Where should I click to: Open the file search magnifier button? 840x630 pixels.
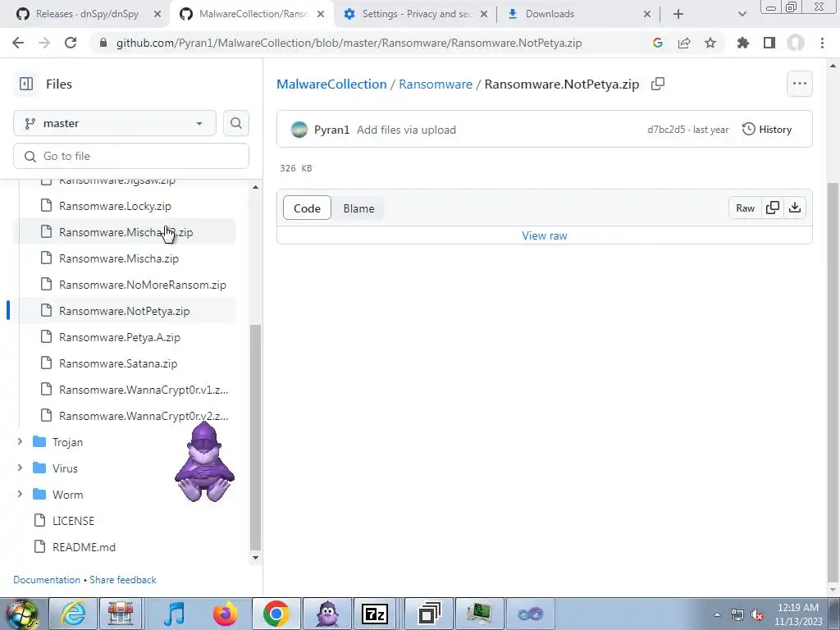(x=235, y=123)
